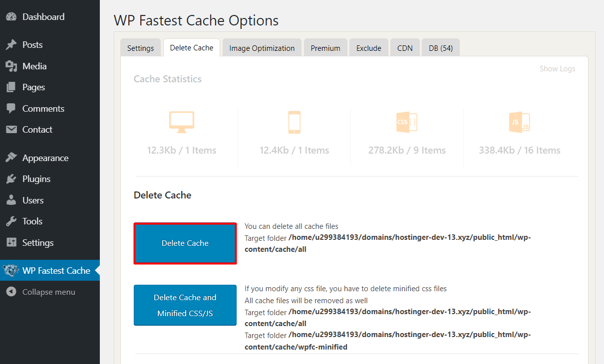This screenshot has width=604, height=364.
Task: Click the desktop cache statistics icon
Action: pos(181,121)
